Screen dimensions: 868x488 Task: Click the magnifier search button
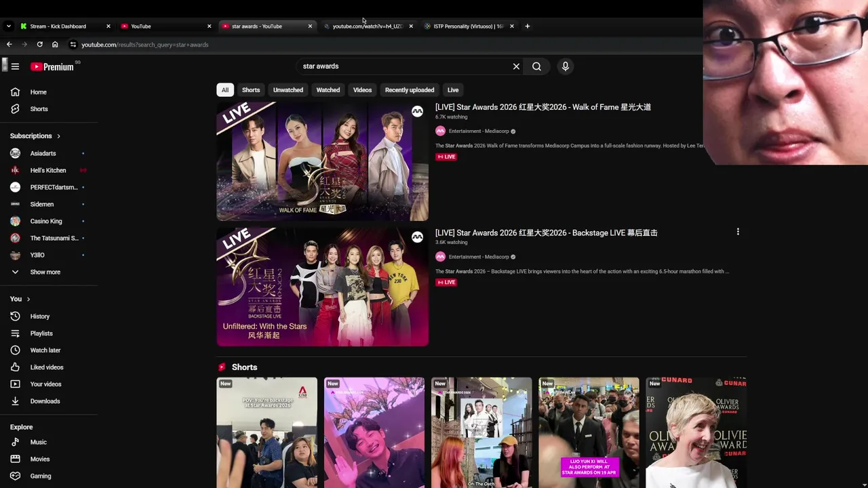click(536, 66)
